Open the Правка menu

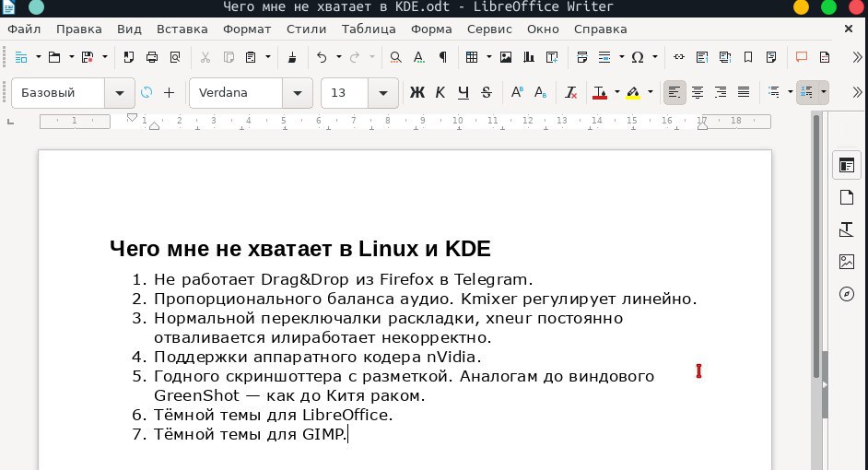coord(78,29)
